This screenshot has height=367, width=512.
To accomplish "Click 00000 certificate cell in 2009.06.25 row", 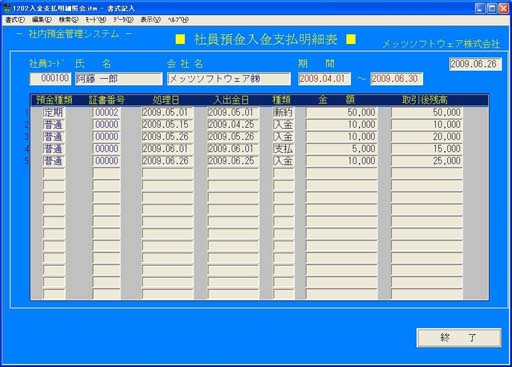I will tap(107, 161).
